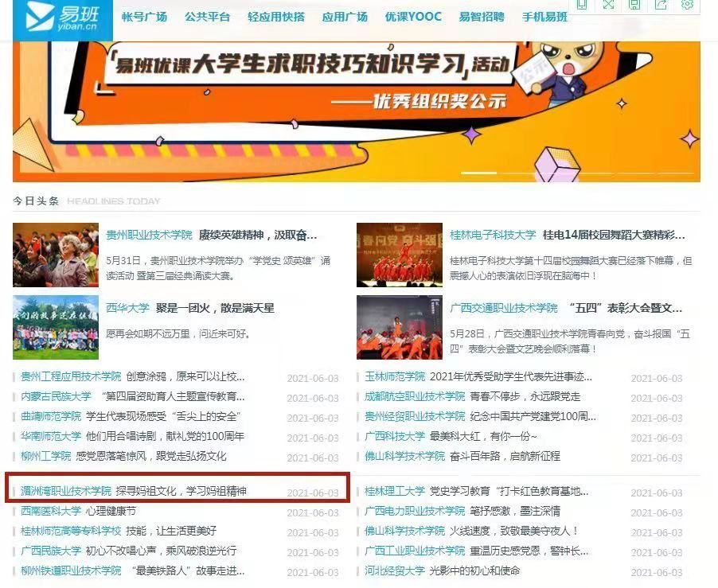Click the 贵州经贸职业技术学院 link
The width and height of the screenshot is (718, 588).
pos(415,416)
